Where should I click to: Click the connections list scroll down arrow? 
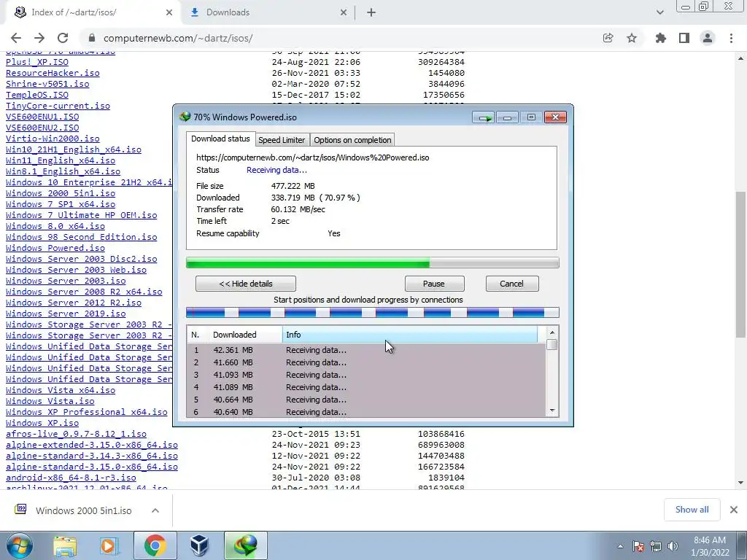pyautogui.click(x=552, y=411)
